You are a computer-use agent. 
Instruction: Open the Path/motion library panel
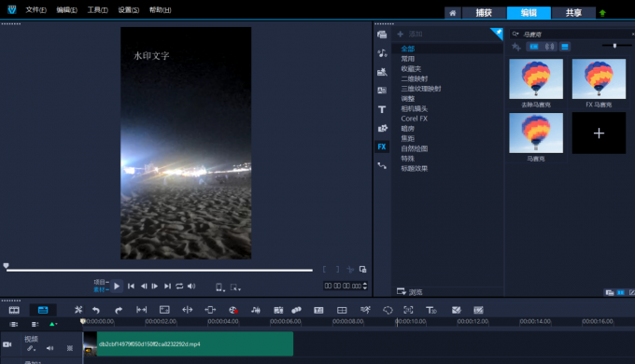382,165
